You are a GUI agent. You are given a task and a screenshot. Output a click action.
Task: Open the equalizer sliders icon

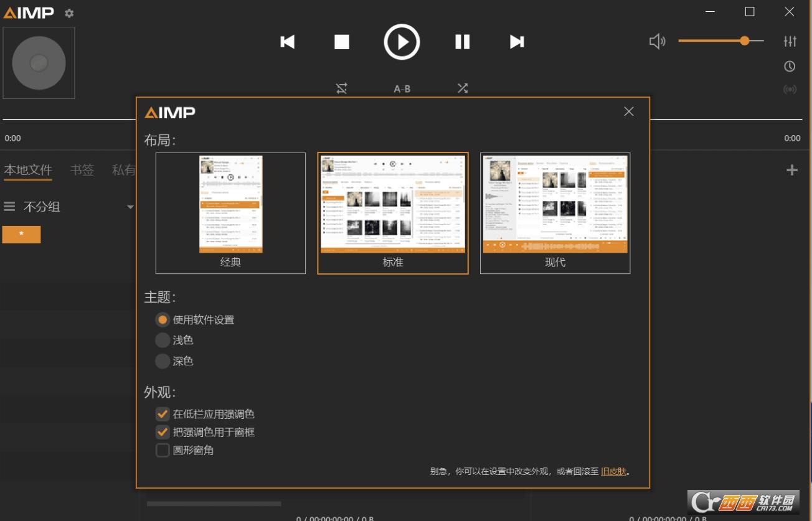[x=790, y=42]
